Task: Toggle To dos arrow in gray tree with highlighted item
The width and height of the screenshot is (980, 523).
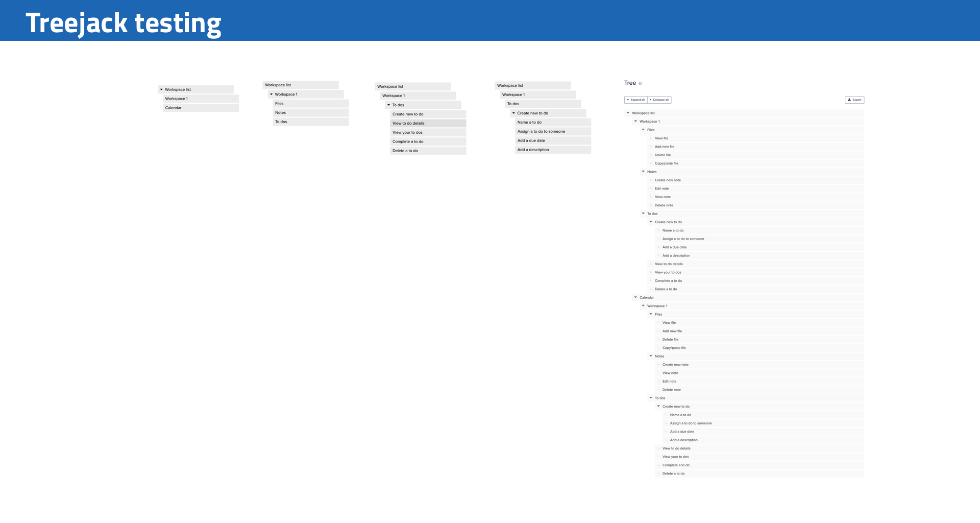Action: 388,105
